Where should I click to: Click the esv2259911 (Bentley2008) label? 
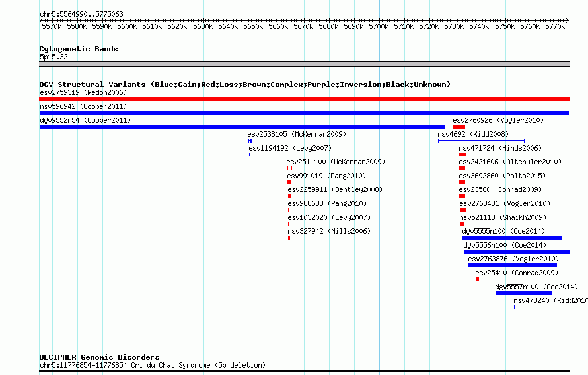(335, 189)
